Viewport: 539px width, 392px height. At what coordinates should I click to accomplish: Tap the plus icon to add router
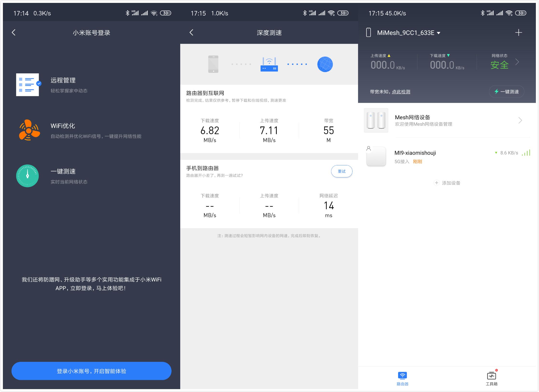click(x=518, y=33)
